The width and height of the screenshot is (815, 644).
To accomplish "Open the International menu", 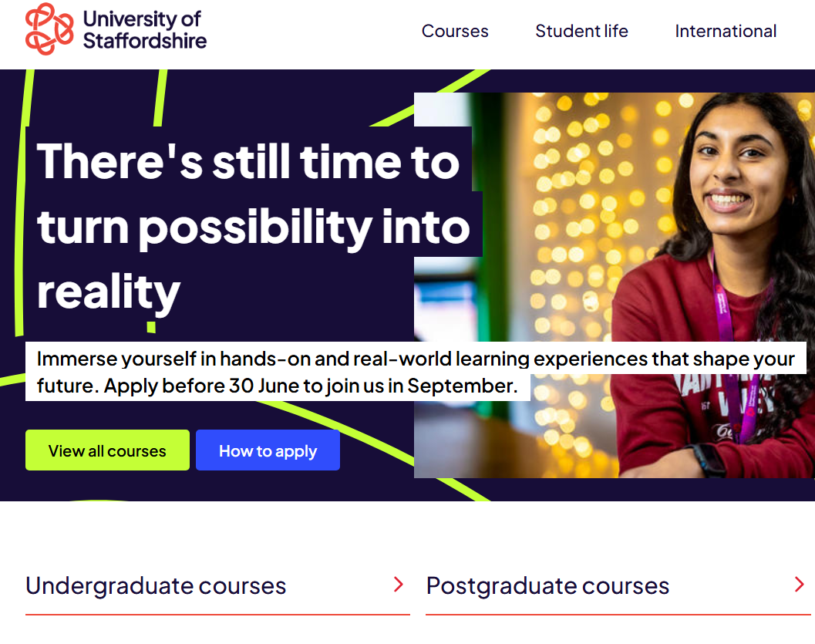I will coord(726,31).
